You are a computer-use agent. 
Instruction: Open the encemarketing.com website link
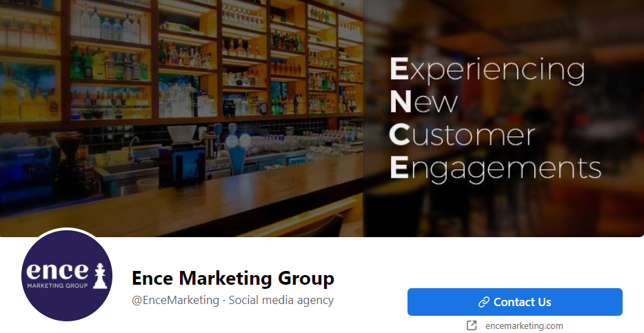524,325
